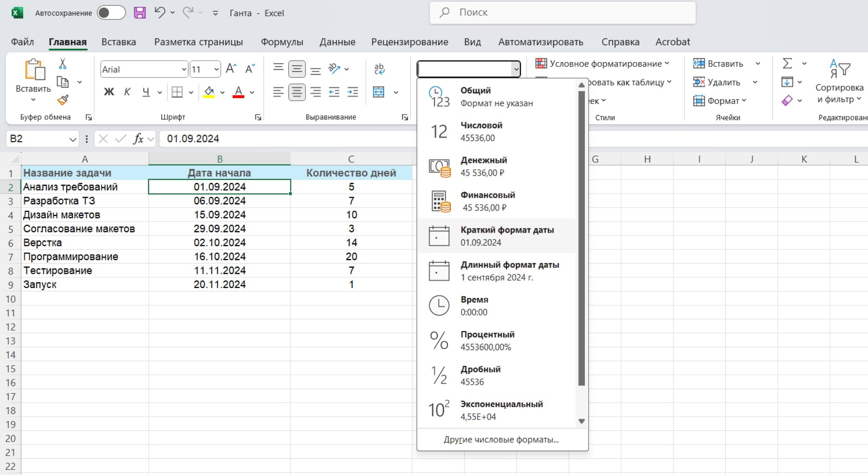Click the Undo arrow icon
The width and height of the screenshot is (868, 475).
160,12
